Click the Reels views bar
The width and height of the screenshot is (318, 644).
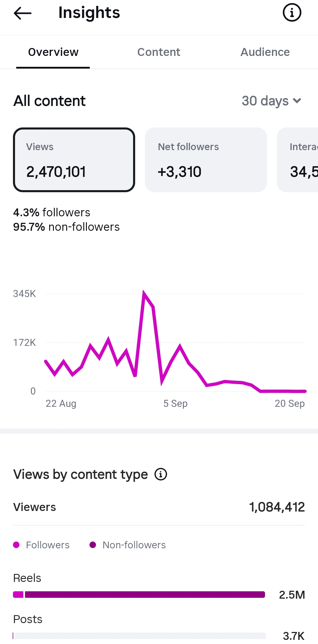coord(139,595)
